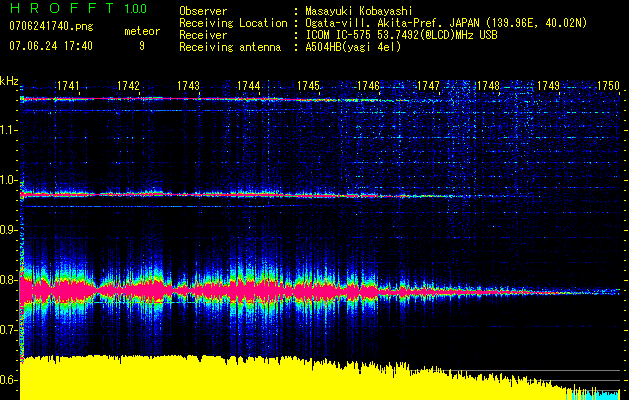Image resolution: width=629 pixels, height=400 pixels.
Task: Select the 1743 time marker
Action: [188, 87]
